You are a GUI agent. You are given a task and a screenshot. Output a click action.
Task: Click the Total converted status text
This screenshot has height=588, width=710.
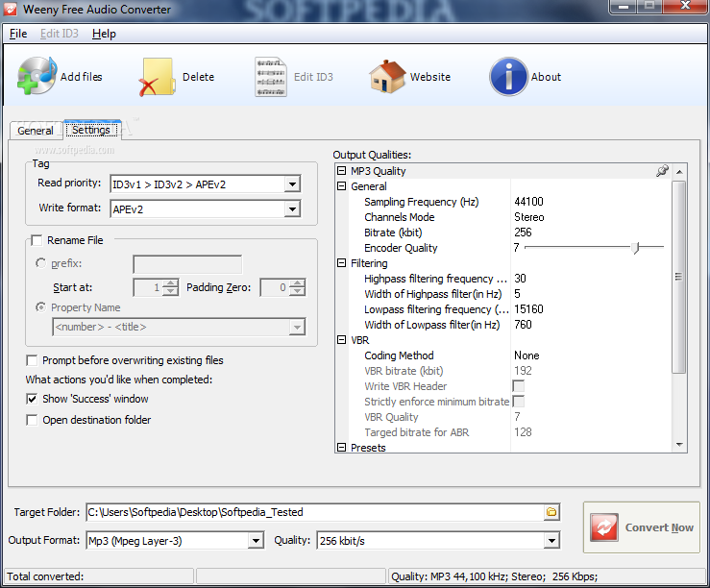tap(45, 576)
